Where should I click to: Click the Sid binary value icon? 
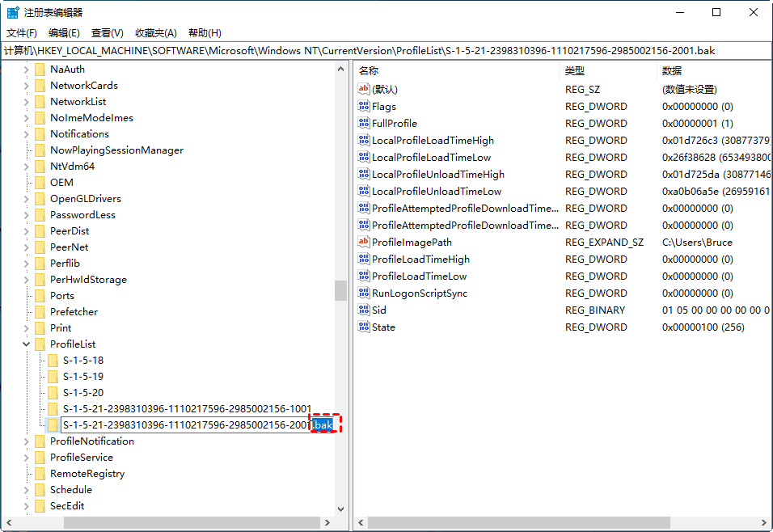coord(364,310)
